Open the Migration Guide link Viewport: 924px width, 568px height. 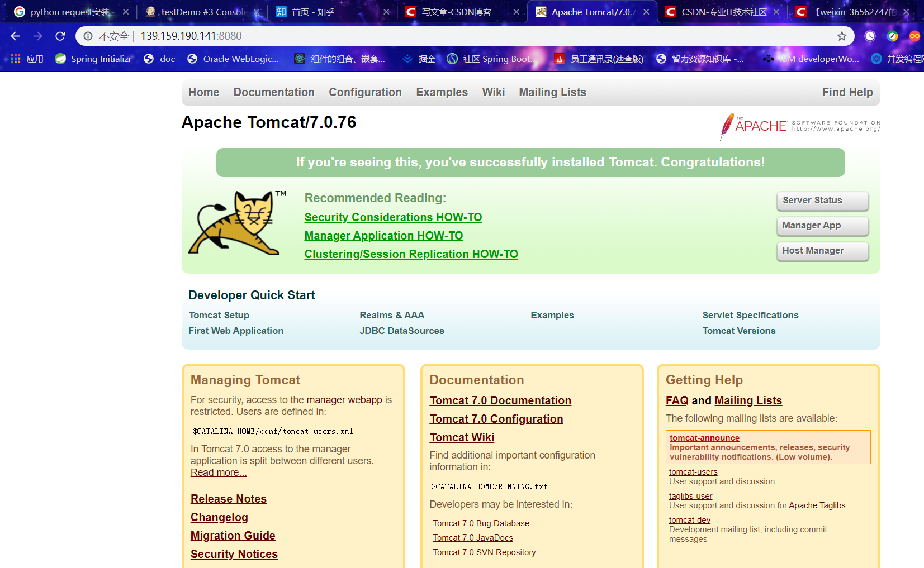[x=233, y=536]
